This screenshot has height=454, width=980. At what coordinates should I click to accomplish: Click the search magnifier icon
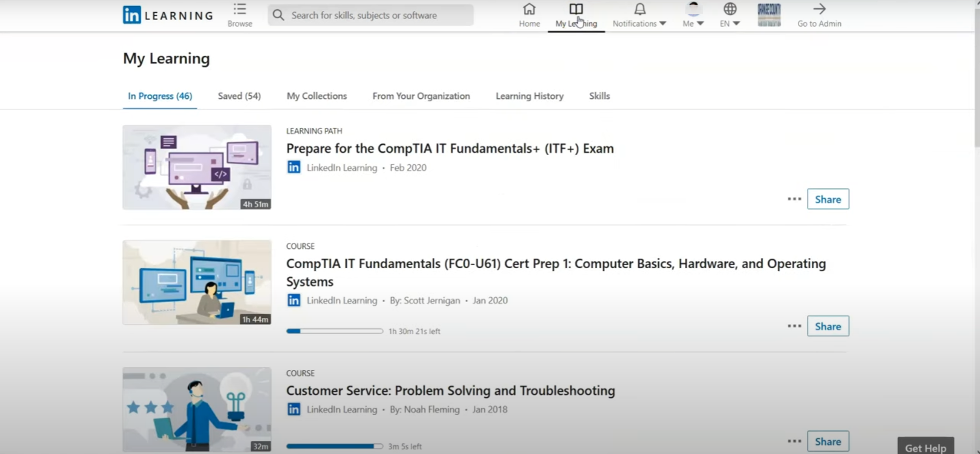pyautogui.click(x=278, y=15)
